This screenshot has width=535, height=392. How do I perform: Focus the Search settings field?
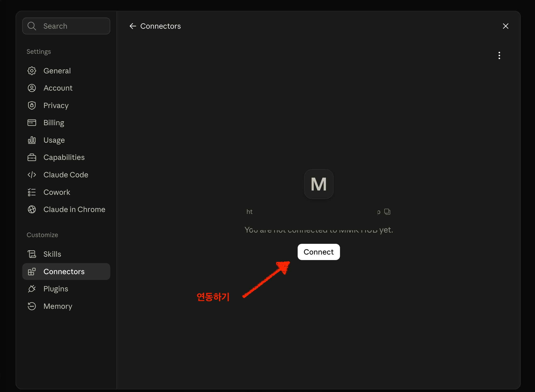66,26
